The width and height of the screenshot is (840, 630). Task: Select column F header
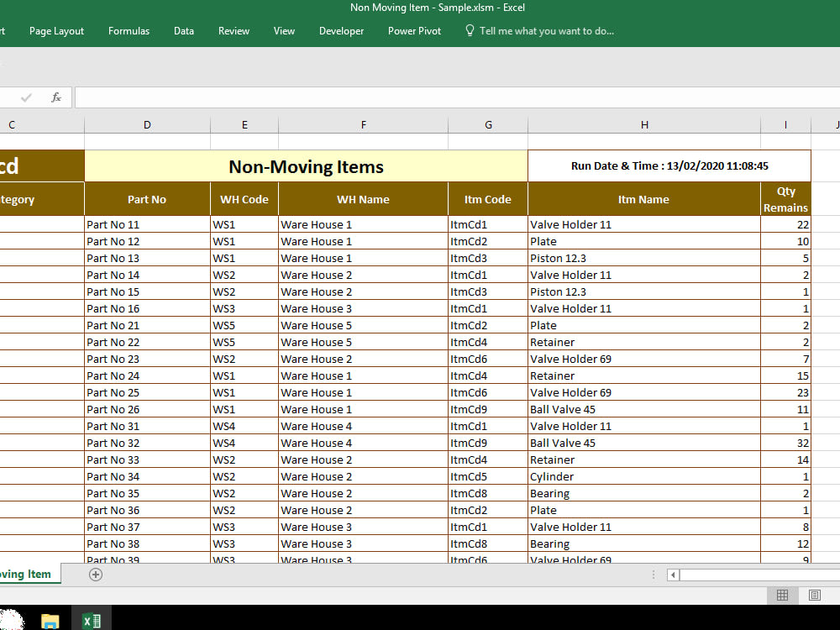tap(363, 123)
